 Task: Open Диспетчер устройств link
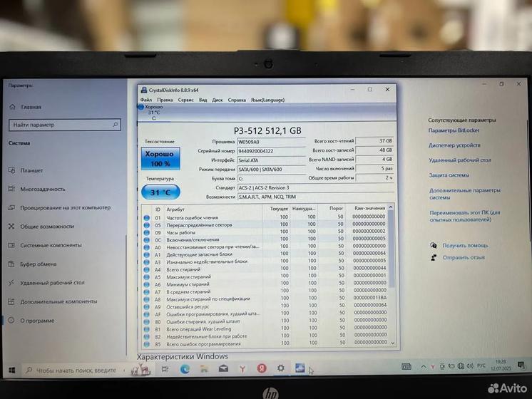454,145
